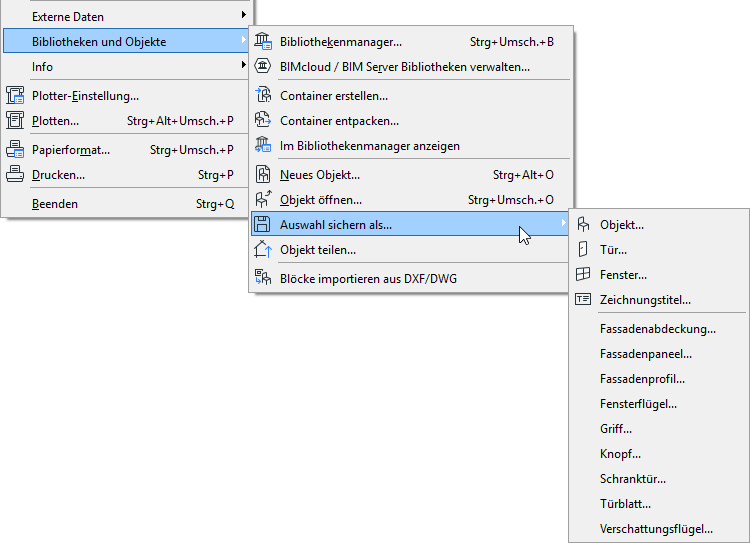Choose Im Bibliothekenmanager anzeigen
The height and width of the screenshot is (543, 750).
point(370,146)
